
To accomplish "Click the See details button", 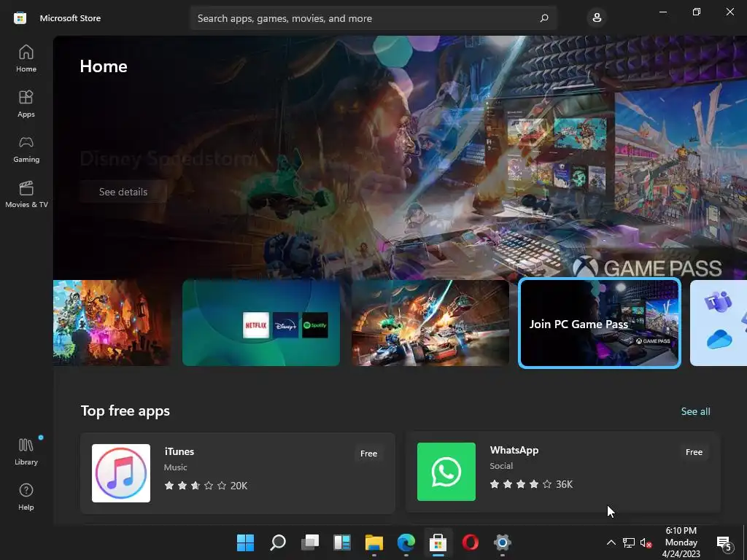I will pyautogui.click(x=123, y=192).
